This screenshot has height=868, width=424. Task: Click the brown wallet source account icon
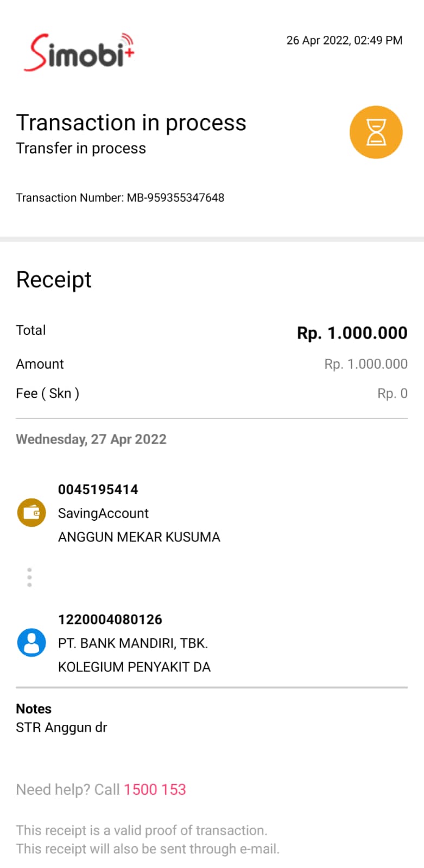point(31,513)
